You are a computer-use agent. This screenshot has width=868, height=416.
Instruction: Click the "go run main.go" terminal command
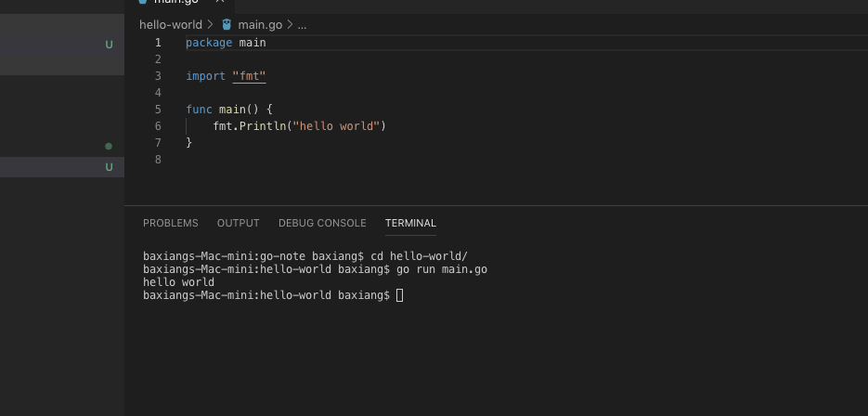442,269
